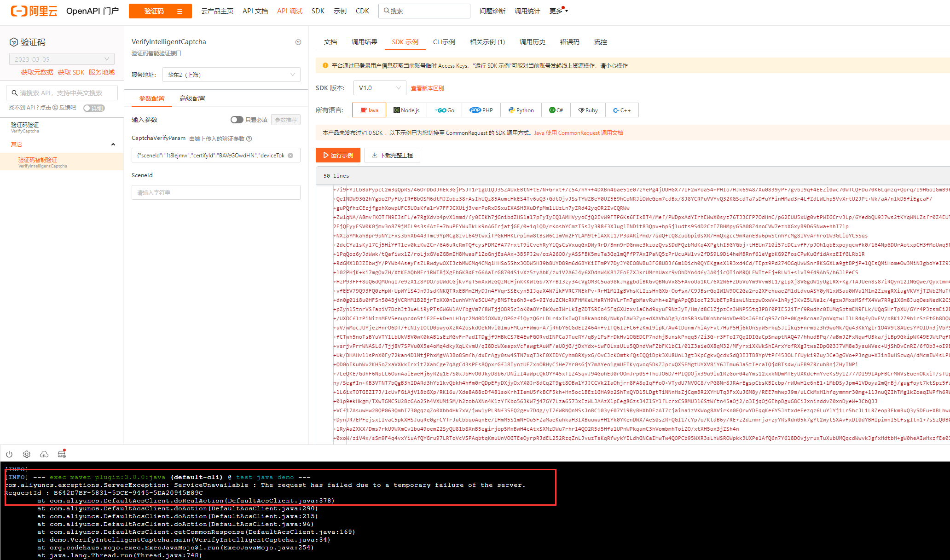
Task: Select C++ language
Action: click(622, 110)
